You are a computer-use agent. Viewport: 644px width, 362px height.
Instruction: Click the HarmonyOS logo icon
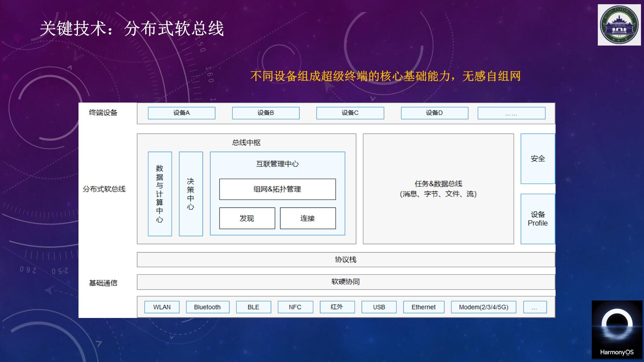point(616,332)
